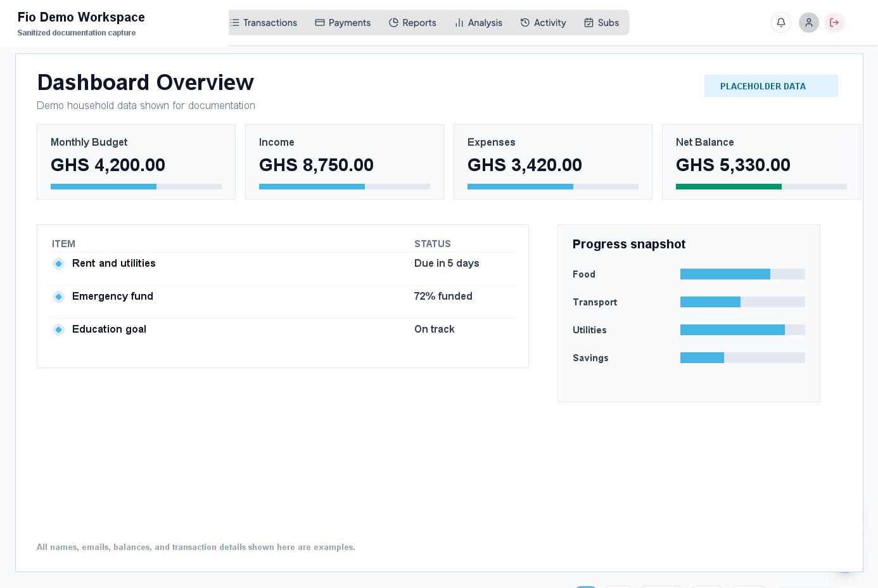
Task: Click the Transport label in Progress snapshot
Action: 595,302
